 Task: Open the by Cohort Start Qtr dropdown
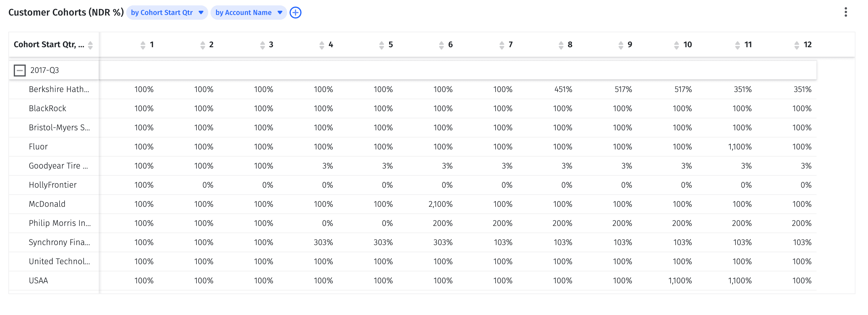coord(167,13)
